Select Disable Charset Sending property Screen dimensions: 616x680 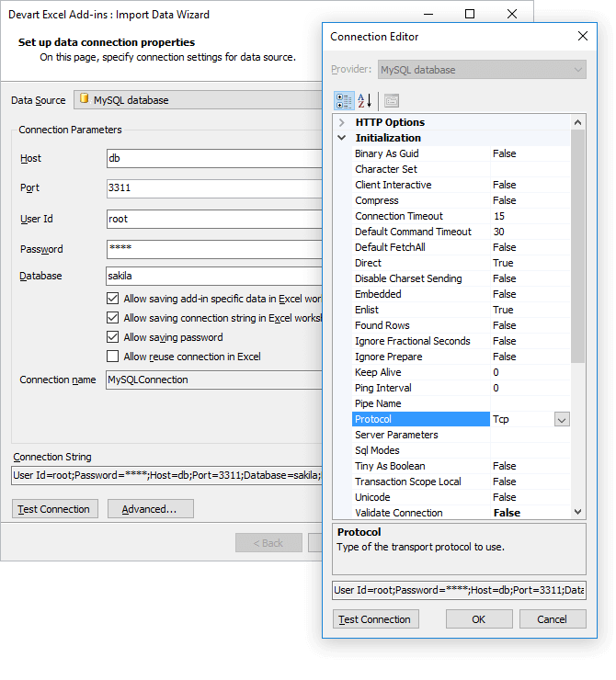pos(421,278)
